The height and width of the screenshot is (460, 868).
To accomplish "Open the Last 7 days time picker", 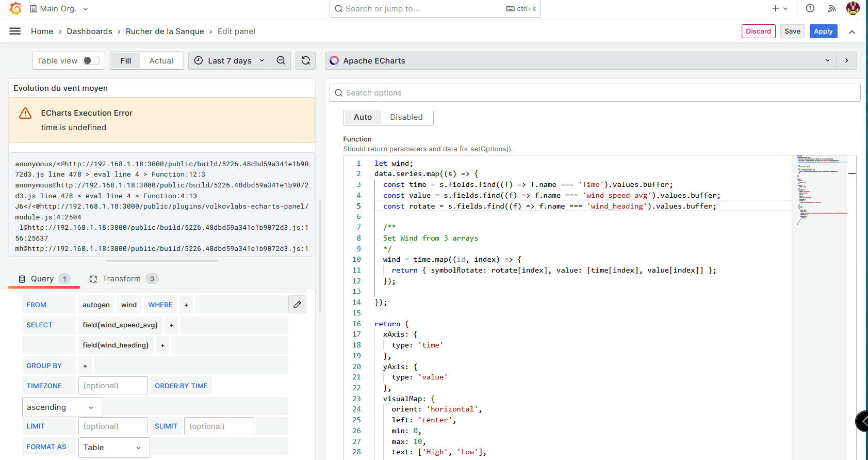I will coord(230,61).
